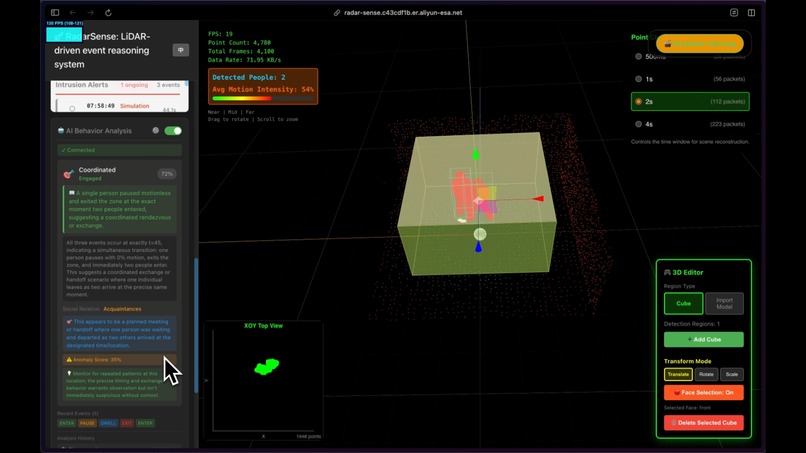
Task: Click the Anomaly Score warning icon
Action: pyautogui.click(x=69, y=359)
